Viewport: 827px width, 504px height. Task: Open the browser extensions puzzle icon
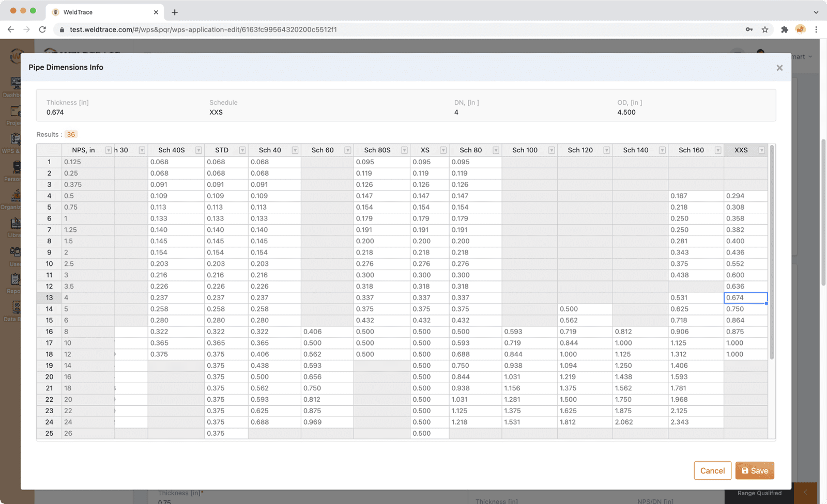(784, 29)
